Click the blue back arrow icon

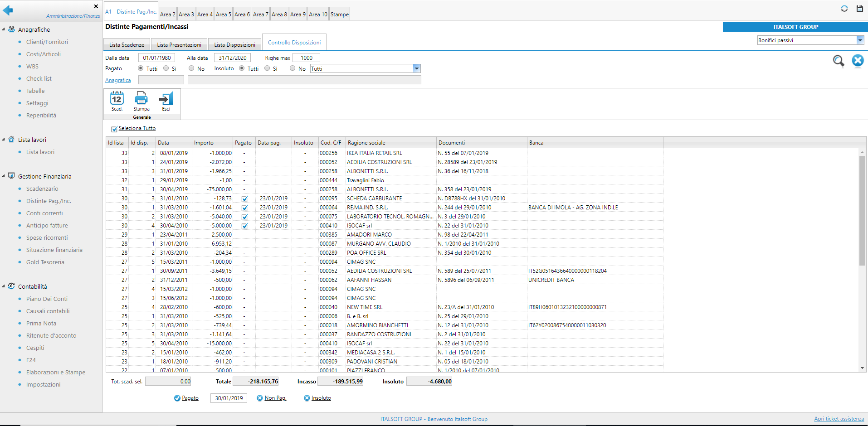click(x=8, y=10)
